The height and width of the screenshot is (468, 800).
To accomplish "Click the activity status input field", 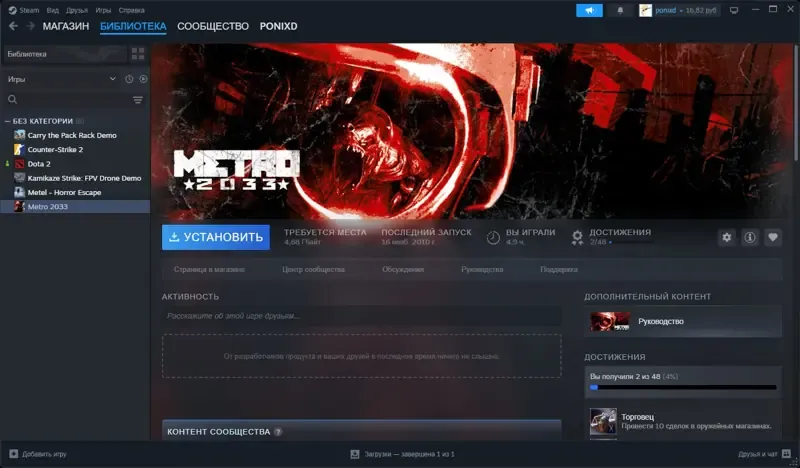I will (362, 316).
